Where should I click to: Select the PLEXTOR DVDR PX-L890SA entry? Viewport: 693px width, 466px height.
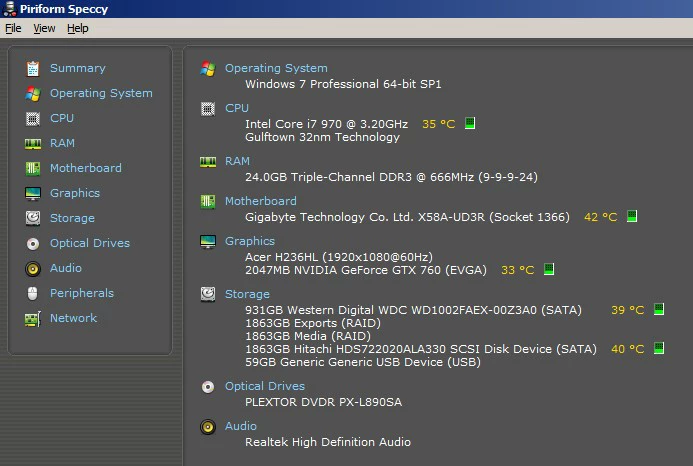(324, 402)
